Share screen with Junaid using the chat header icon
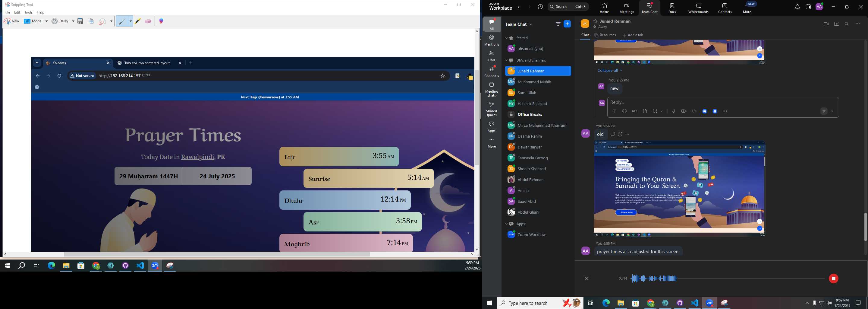The height and width of the screenshot is (309, 868). (x=837, y=24)
